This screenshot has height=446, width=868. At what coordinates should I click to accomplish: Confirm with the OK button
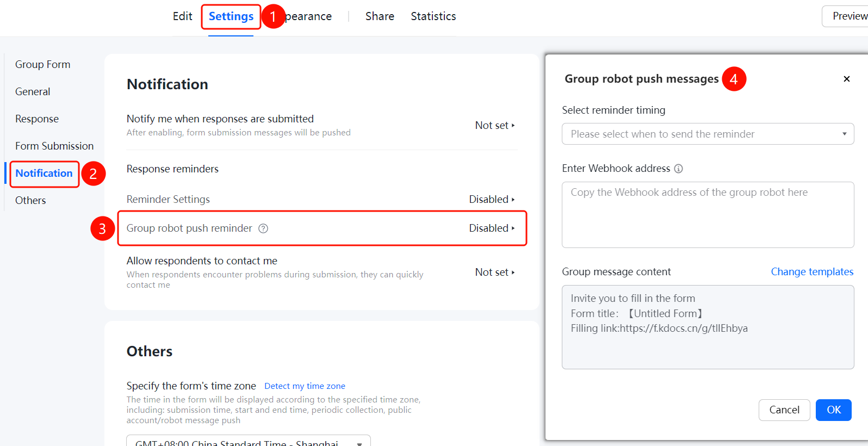[x=834, y=410]
